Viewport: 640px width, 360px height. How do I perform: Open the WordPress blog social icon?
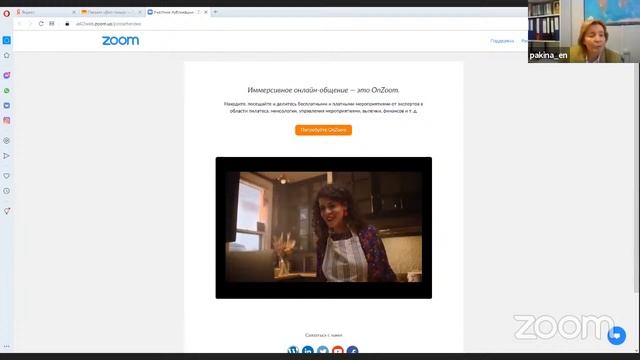(293, 350)
